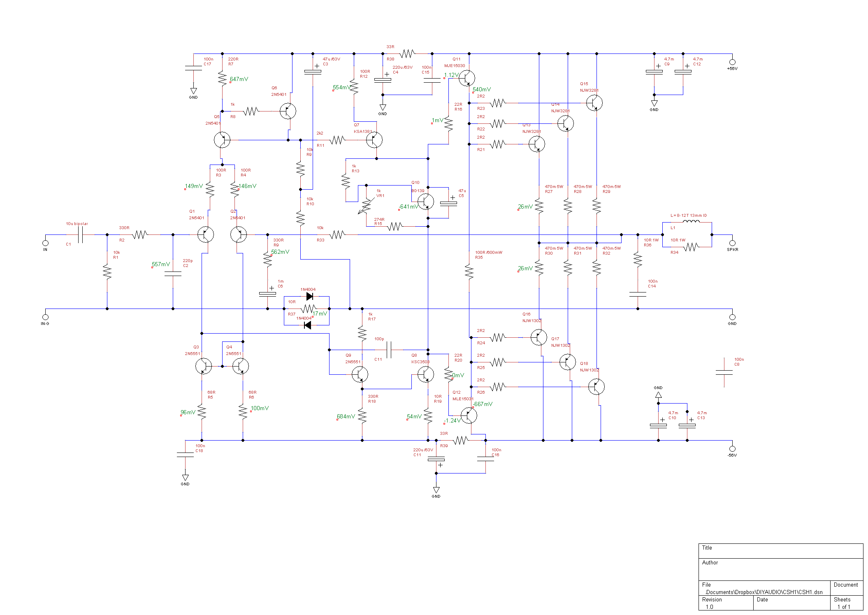Click the 557mV voltage annotation
The height and width of the screenshot is (615, 868).
(x=161, y=264)
